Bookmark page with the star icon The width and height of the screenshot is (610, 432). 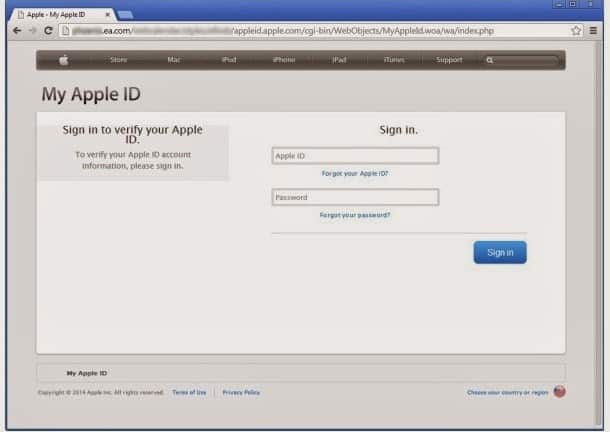coord(576,30)
